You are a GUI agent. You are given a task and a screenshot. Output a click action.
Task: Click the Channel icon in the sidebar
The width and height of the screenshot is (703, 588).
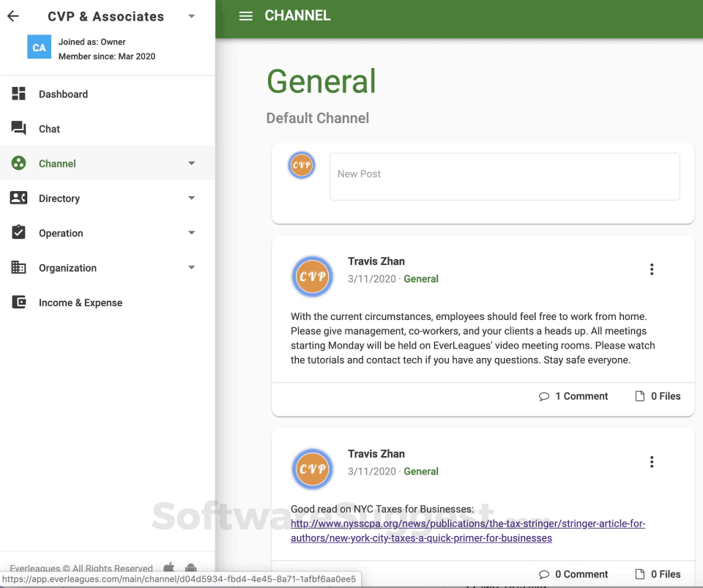point(19,163)
